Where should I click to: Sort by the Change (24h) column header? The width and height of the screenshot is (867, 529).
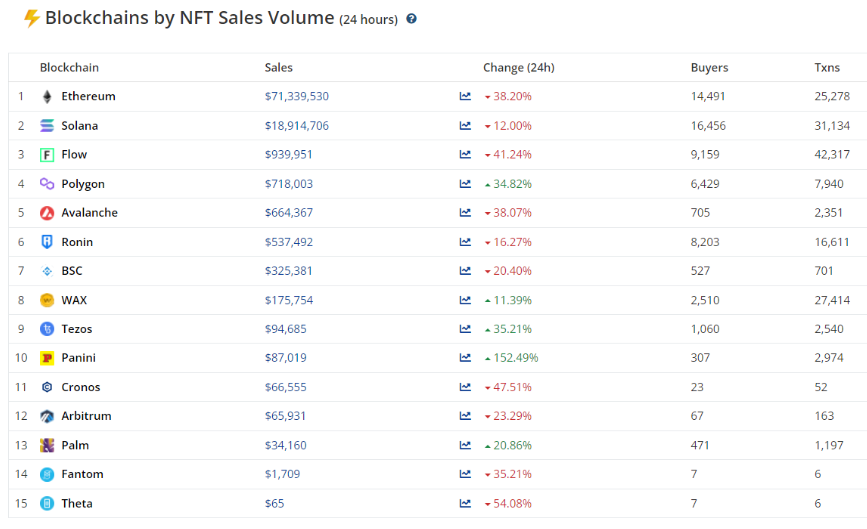click(x=519, y=67)
